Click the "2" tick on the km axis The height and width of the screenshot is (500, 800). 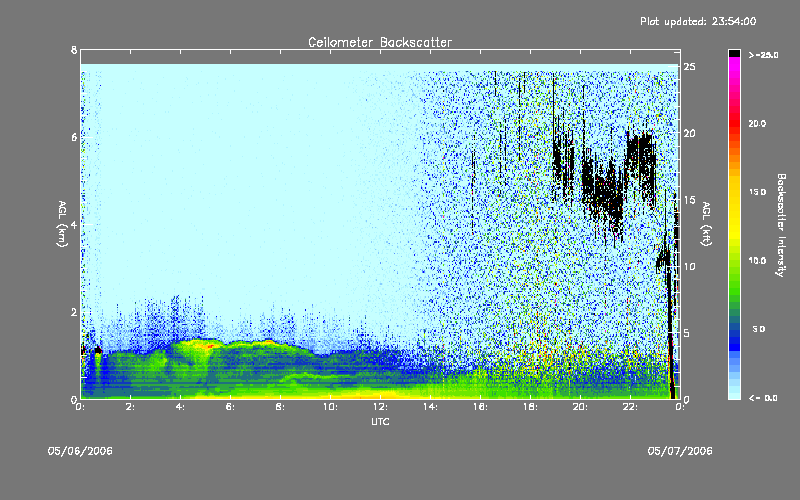point(74,312)
